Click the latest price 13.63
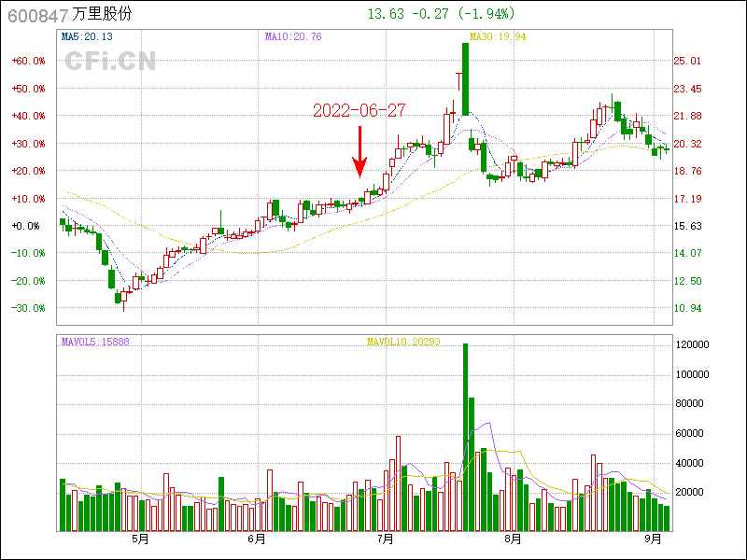 [x=386, y=14]
